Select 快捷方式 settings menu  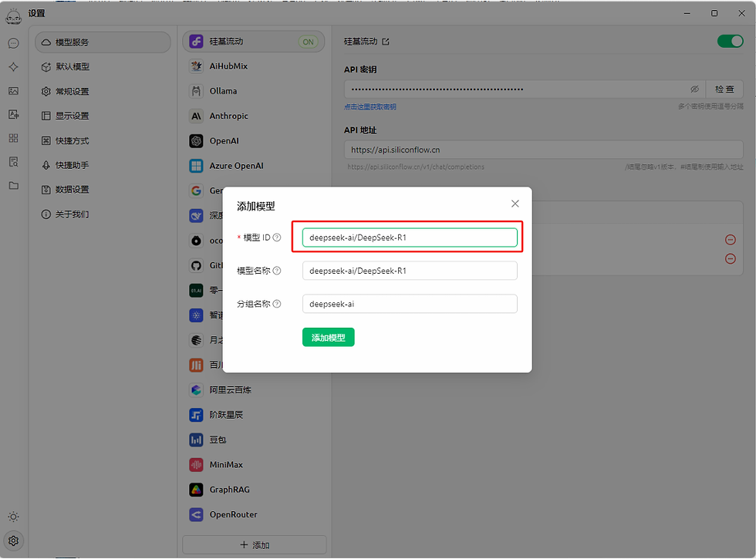point(103,140)
